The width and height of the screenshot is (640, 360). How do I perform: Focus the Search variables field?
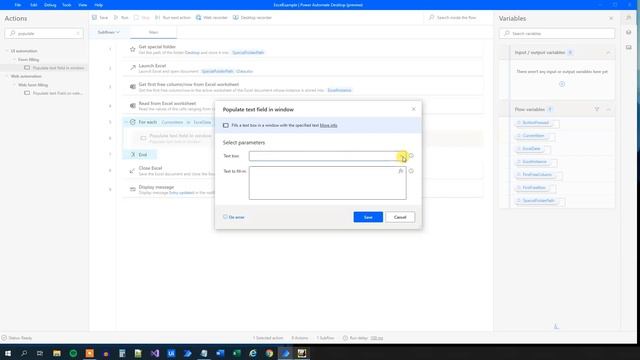557,33
